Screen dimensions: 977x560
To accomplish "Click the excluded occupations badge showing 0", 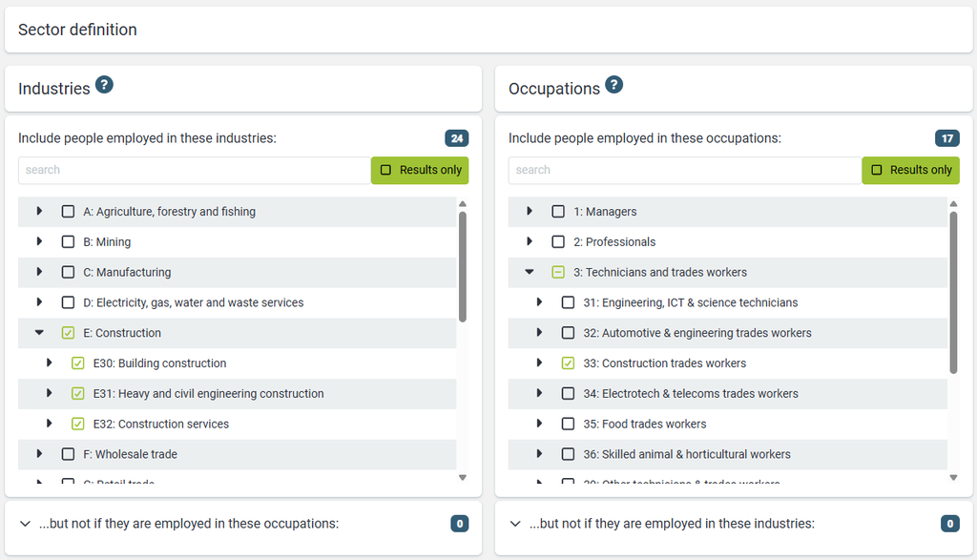I will coord(460,524).
